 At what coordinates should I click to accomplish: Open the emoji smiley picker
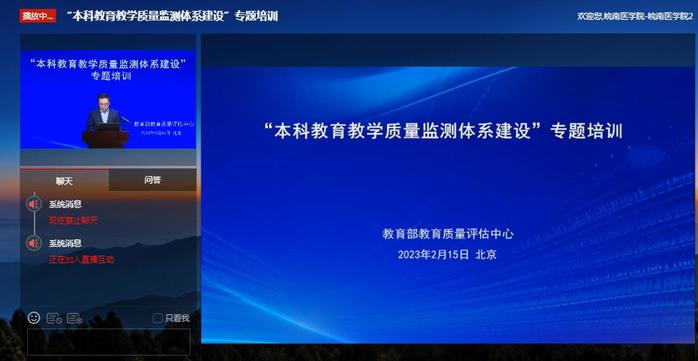[34, 318]
